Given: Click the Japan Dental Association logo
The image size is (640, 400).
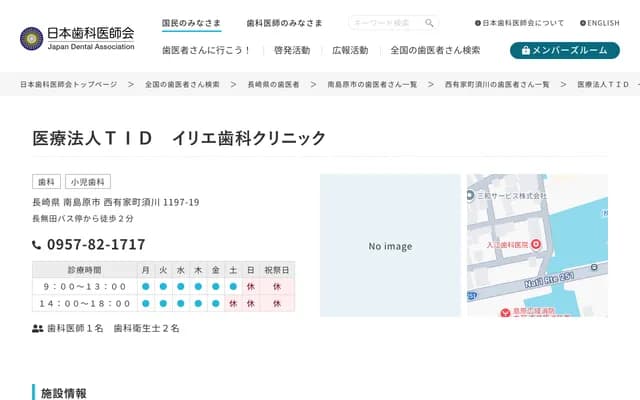Looking at the screenshot, I should tap(77, 38).
